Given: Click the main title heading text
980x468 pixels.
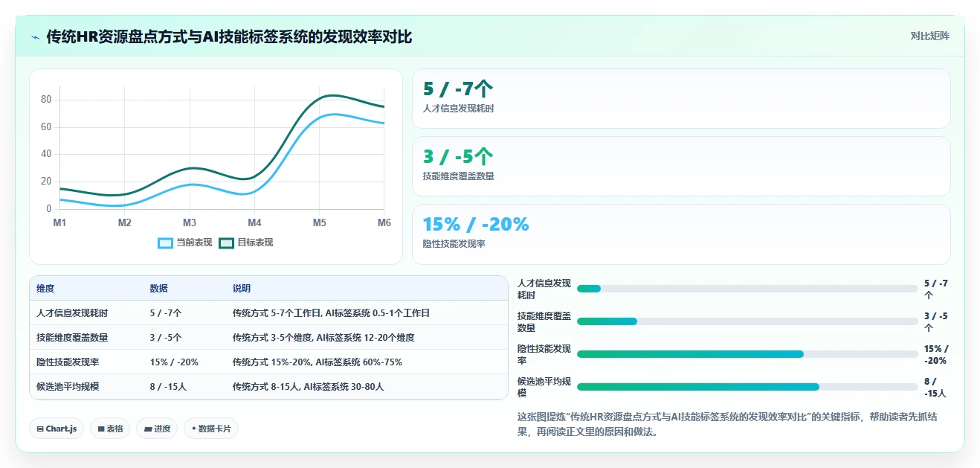Looking at the screenshot, I should (229, 36).
